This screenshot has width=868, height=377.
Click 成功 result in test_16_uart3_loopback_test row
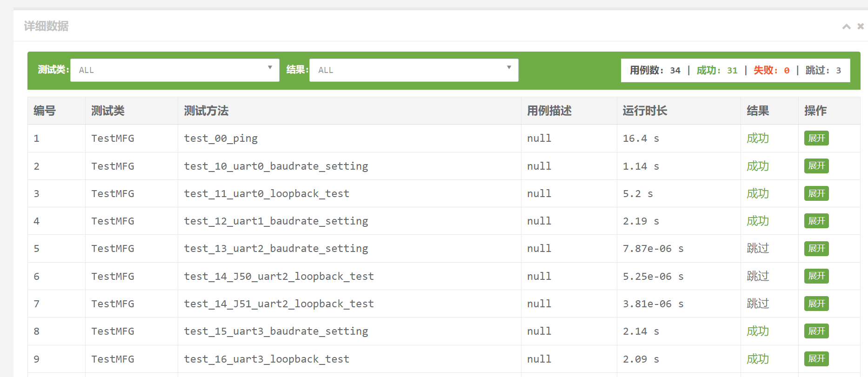tap(758, 359)
